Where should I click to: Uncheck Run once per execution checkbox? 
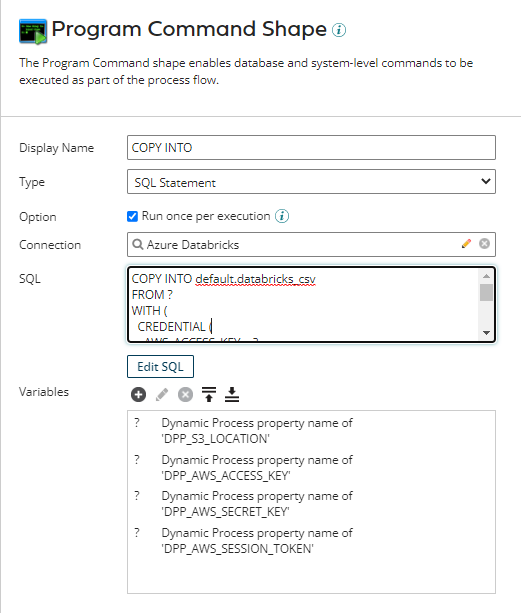(x=132, y=216)
